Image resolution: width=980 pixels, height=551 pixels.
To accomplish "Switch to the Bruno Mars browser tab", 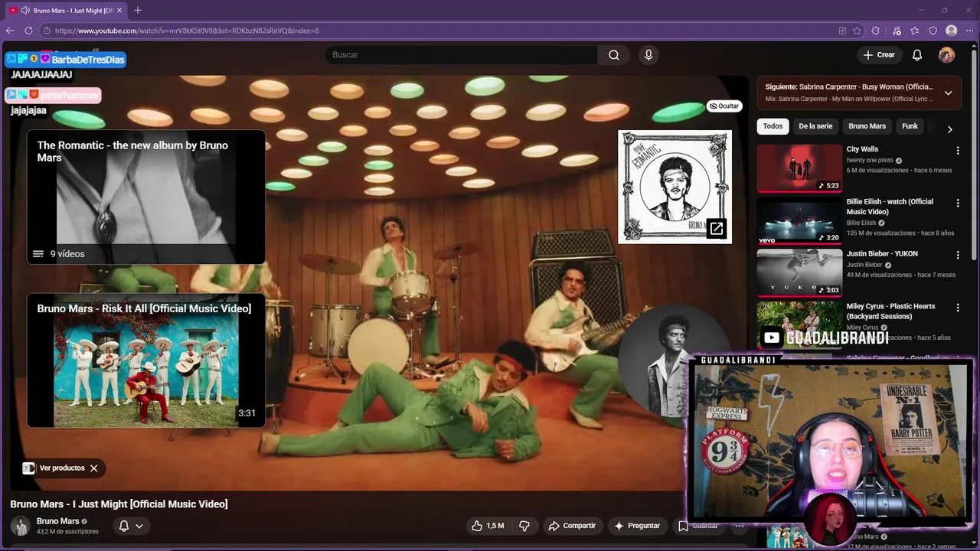I will [x=67, y=10].
